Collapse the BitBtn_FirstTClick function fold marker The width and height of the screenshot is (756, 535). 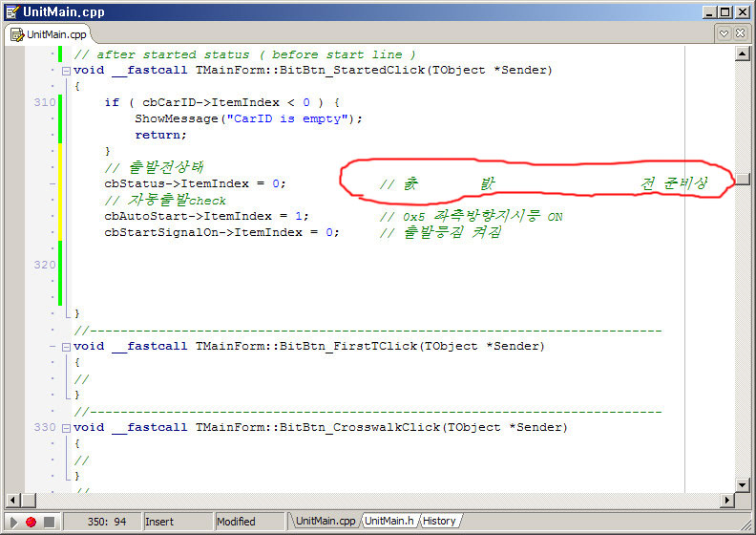(65, 346)
